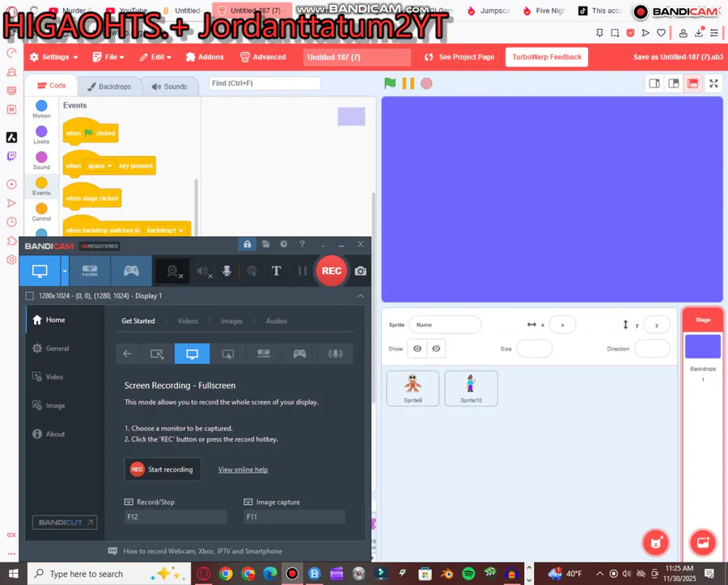Switch to the Code tab
Image resolution: width=728 pixels, height=585 pixels.
51,86
